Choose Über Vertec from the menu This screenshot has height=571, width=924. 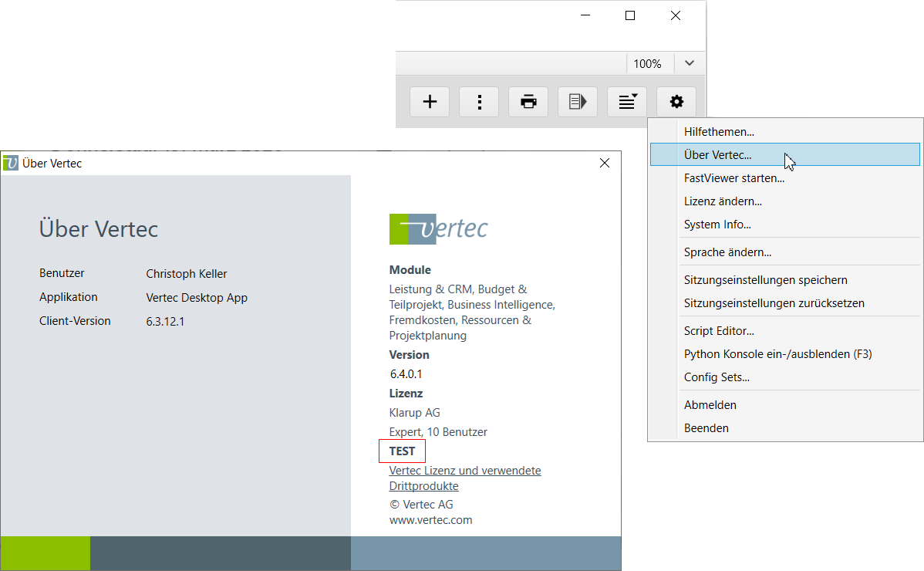pyautogui.click(x=717, y=155)
